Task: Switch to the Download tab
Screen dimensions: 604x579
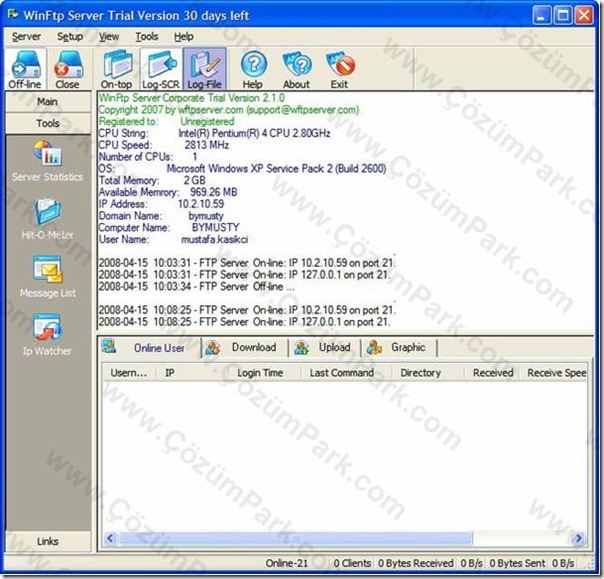Action: (245, 347)
